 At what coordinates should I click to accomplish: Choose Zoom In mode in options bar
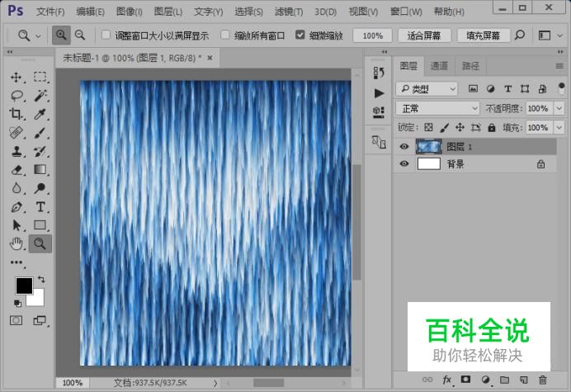tap(61, 35)
